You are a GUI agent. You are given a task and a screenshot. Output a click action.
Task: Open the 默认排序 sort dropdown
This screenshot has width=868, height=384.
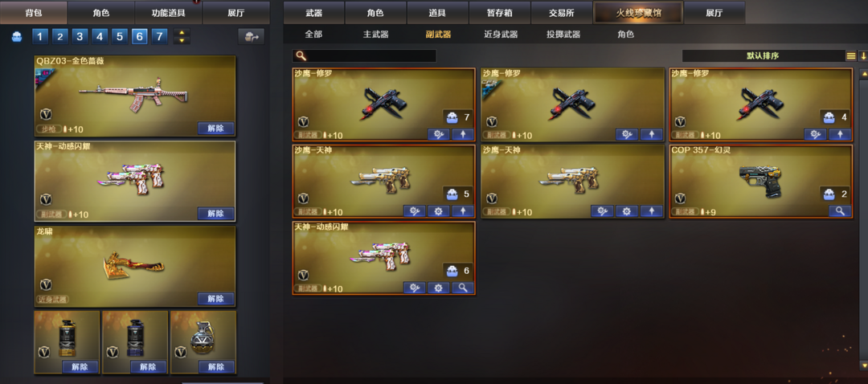763,56
